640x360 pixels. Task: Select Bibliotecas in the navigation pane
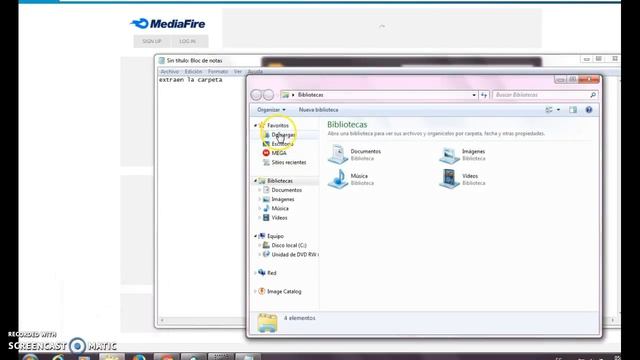[x=280, y=181]
